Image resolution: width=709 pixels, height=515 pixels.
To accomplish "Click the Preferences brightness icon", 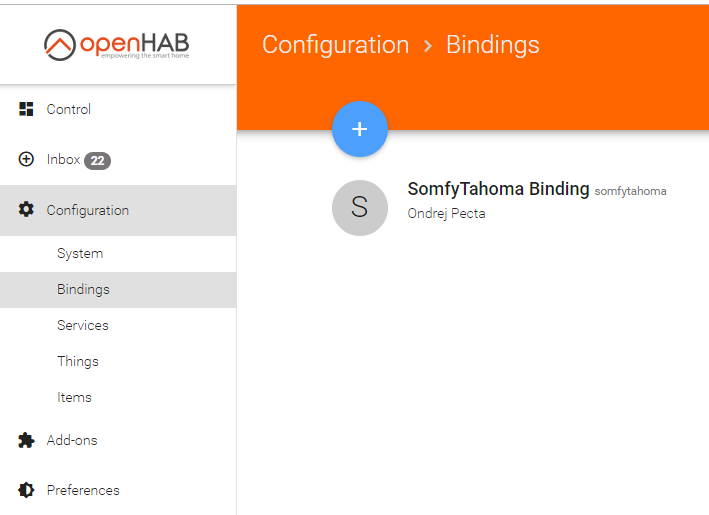I will pyautogui.click(x=27, y=490).
